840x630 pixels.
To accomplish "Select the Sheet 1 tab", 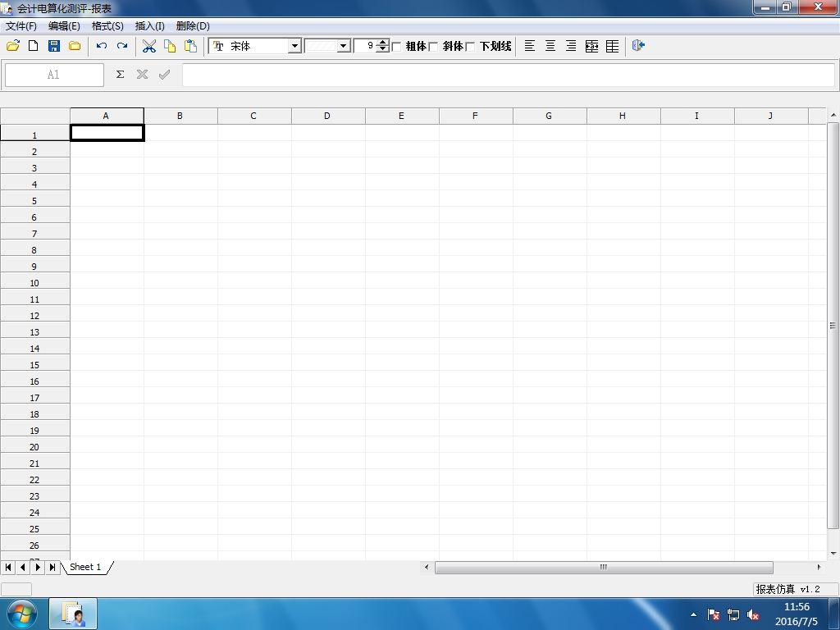I will (x=85, y=567).
